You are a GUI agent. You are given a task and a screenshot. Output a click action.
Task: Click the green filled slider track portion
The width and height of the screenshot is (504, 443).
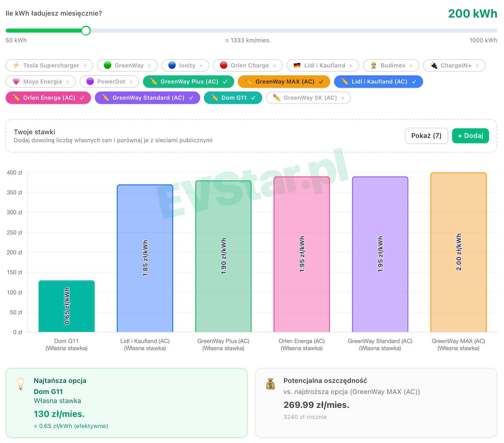pyautogui.click(x=44, y=31)
